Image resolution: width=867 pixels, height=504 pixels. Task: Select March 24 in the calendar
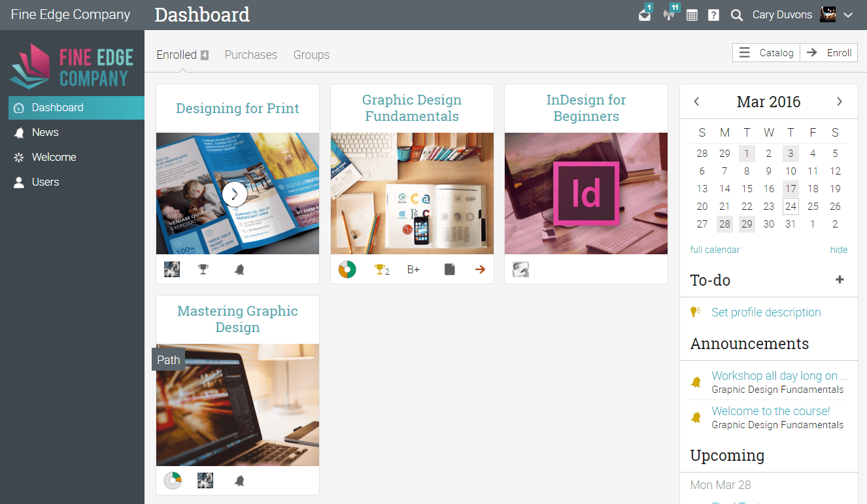click(x=790, y=207)
